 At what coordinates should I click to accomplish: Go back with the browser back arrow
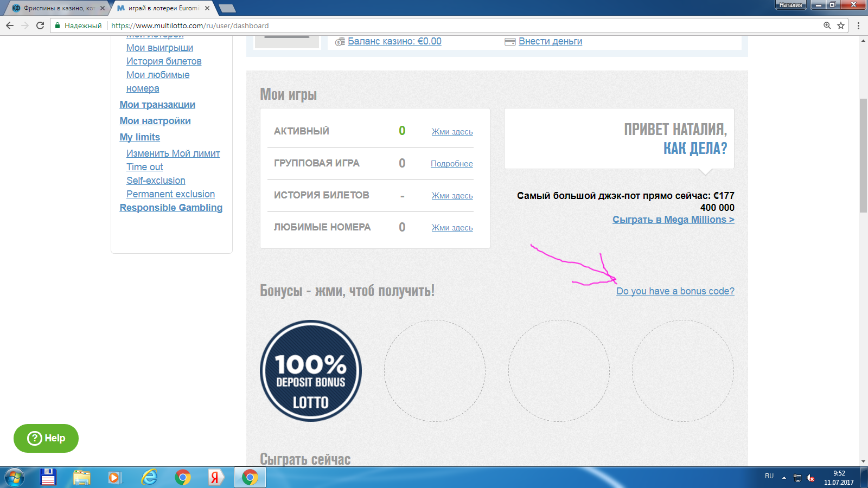click(x=10, y=25)
